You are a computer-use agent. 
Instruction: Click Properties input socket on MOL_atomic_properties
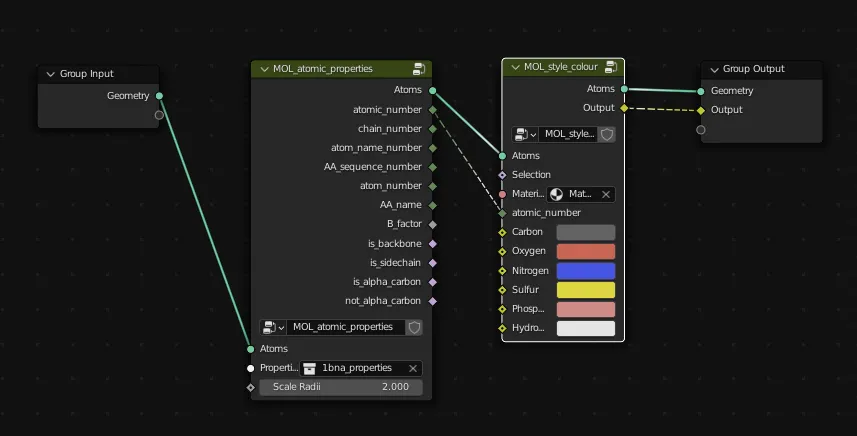click(250, 368)
